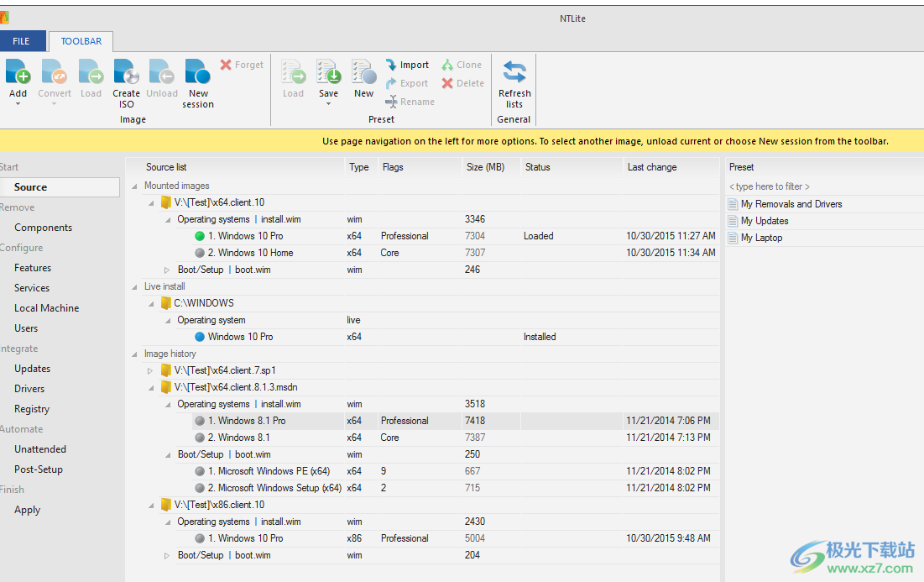Click the Unload image icon
This screenshot has height=582, width=924.
161,72
